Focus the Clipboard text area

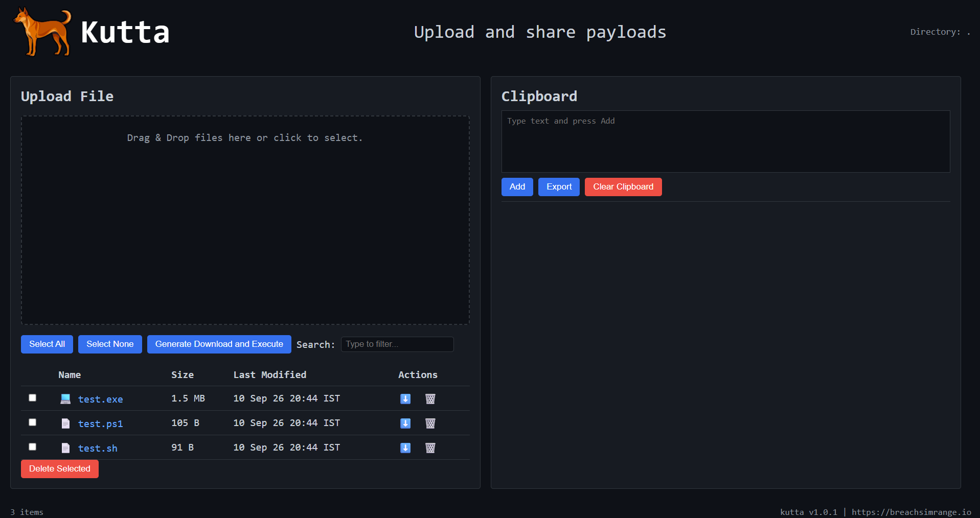coord(726,142)
